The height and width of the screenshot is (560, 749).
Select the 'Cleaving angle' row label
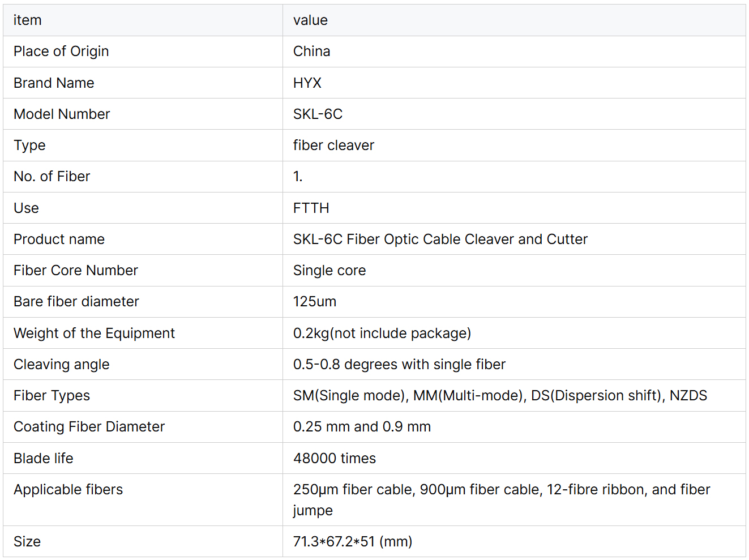point(61,365)
